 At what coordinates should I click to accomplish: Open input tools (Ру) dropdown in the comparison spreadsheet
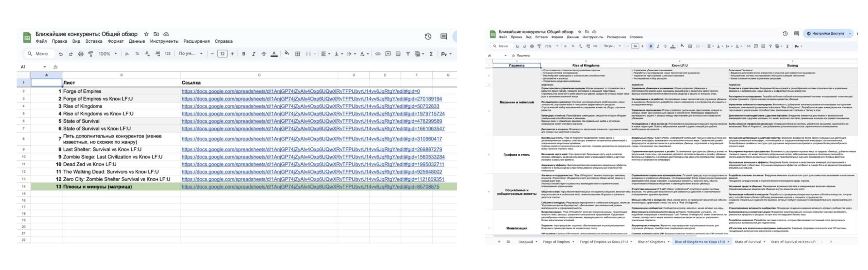point(798,46)
